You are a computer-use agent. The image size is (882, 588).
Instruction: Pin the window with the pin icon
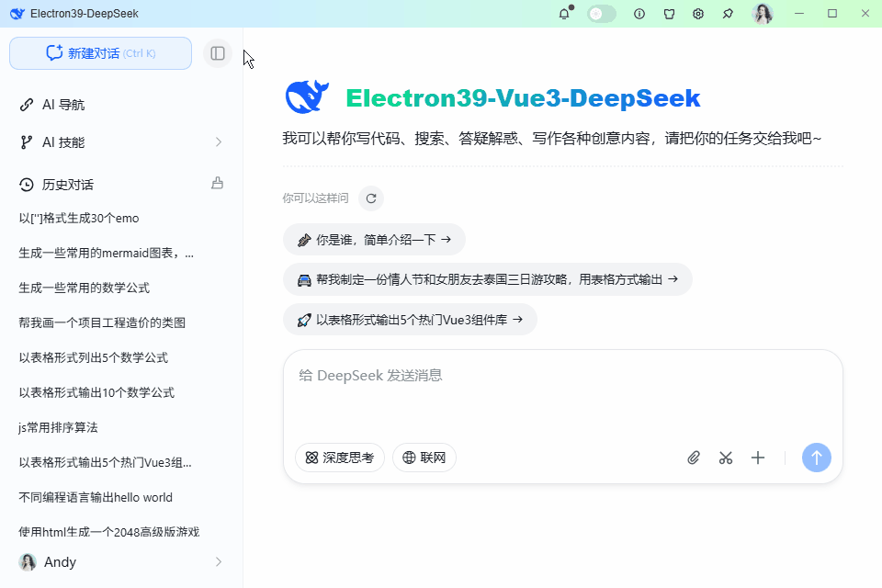[x=728, y=14]
